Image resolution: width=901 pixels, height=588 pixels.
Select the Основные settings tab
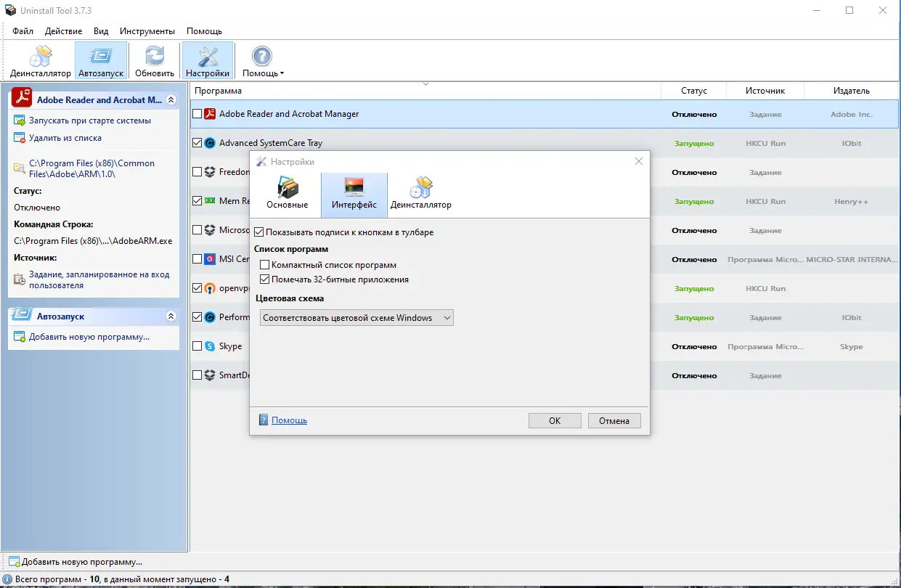click(x=288, y=194)
